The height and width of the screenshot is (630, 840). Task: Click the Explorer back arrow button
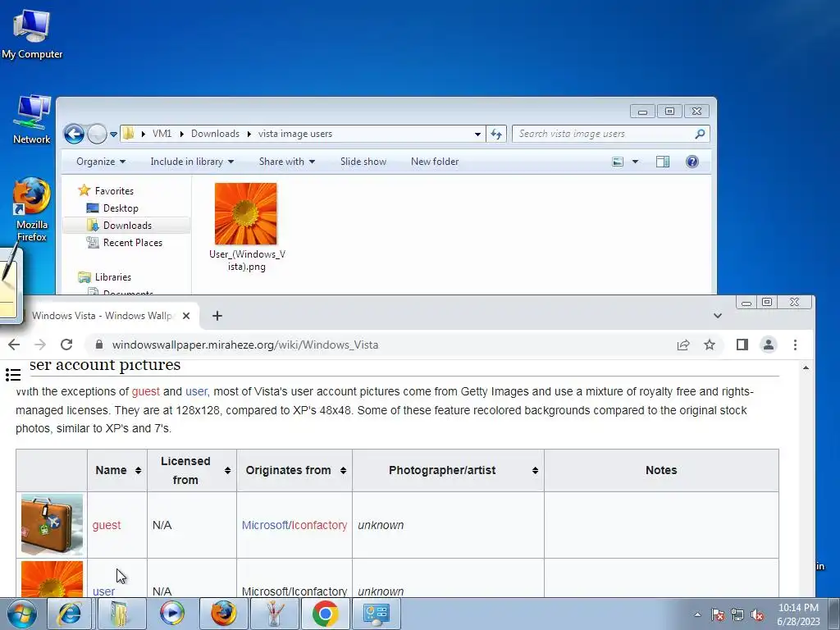(74, 134)
